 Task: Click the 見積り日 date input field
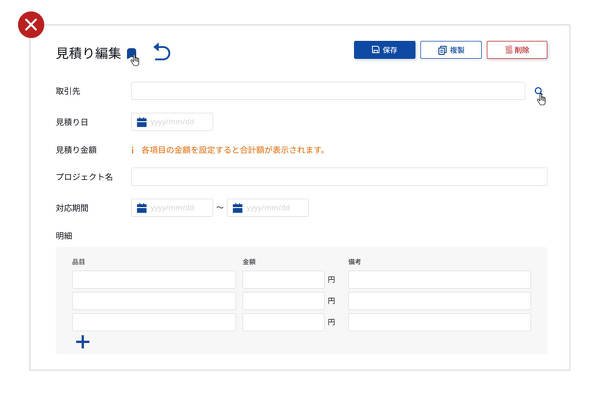(172, 122)
